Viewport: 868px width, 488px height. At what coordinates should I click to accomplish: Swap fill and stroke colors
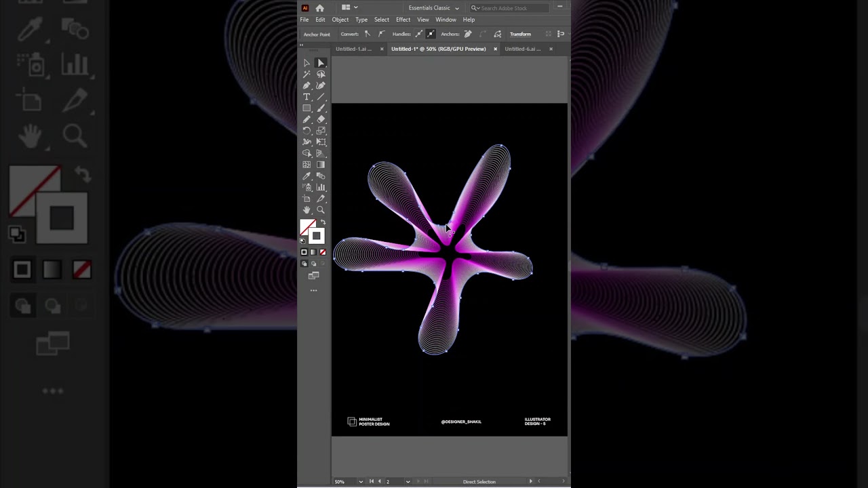pyautogui.click(x=323, y=222)
